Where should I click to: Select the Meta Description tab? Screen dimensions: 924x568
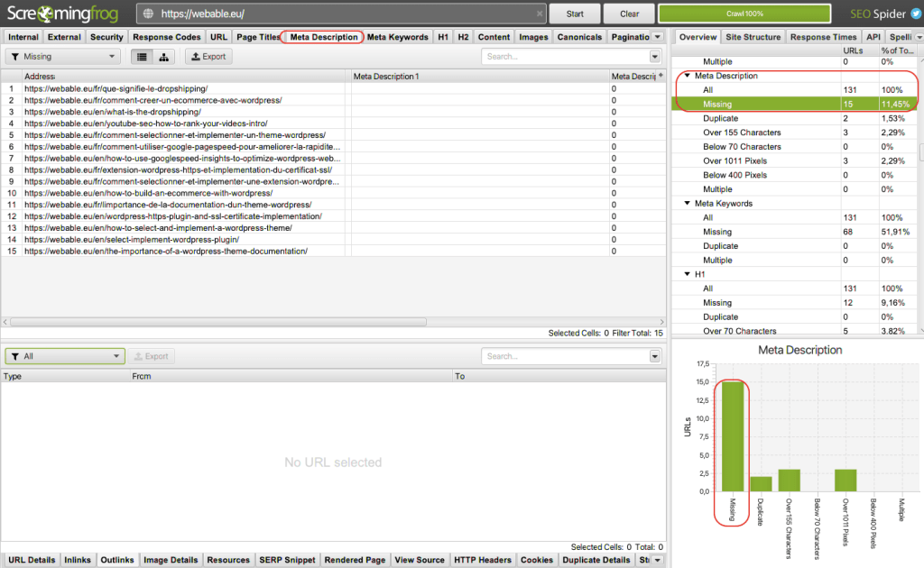click(324, 36)
